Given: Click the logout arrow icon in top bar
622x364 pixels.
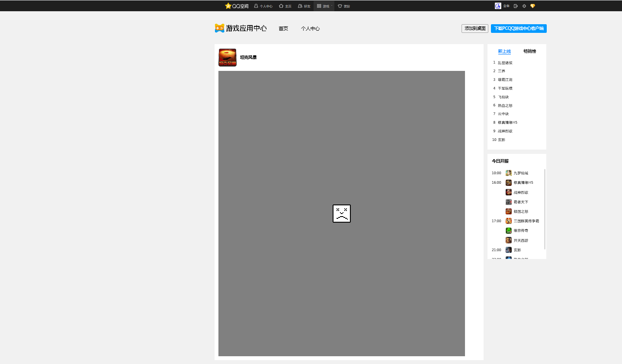Looking at the screenshot, I should (x=516, y=6).
